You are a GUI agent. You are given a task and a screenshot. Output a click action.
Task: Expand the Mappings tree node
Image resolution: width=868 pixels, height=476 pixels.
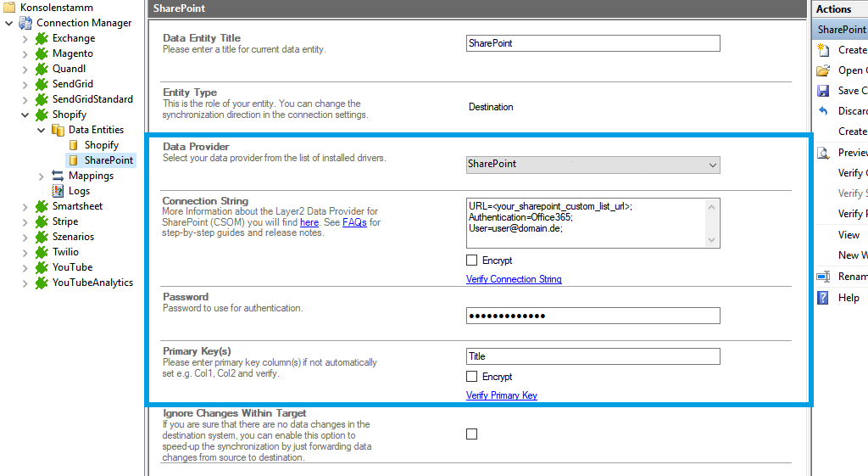coord(42,176)
